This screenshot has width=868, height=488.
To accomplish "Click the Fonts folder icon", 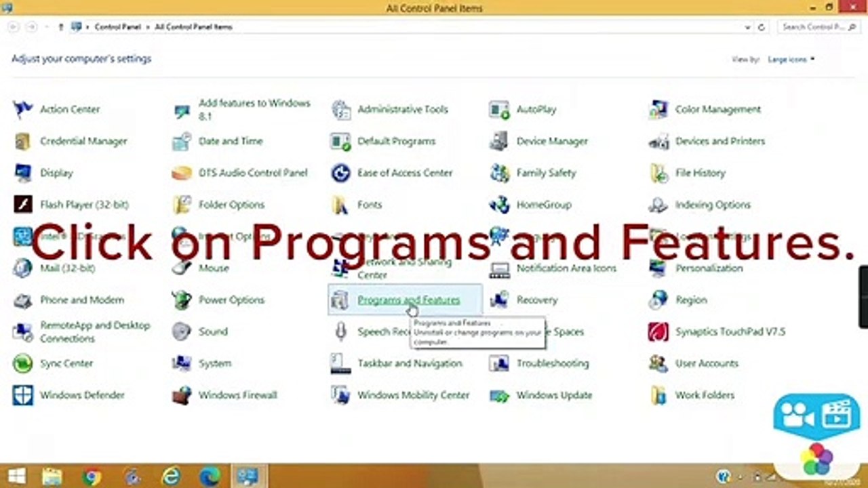I will tap(340, 205).
